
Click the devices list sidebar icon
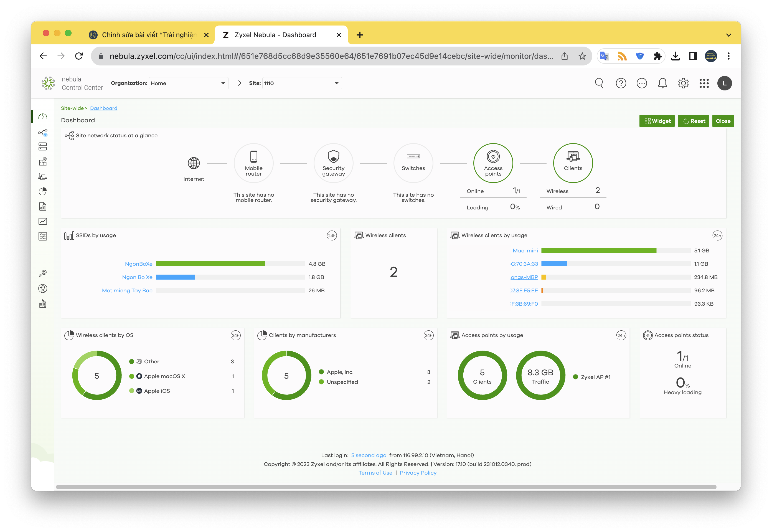pos(43,146)
